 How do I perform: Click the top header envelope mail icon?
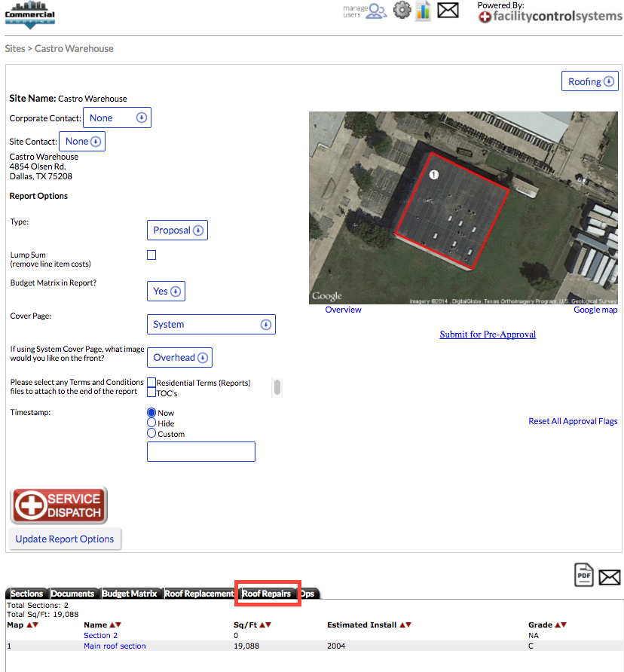448,11
